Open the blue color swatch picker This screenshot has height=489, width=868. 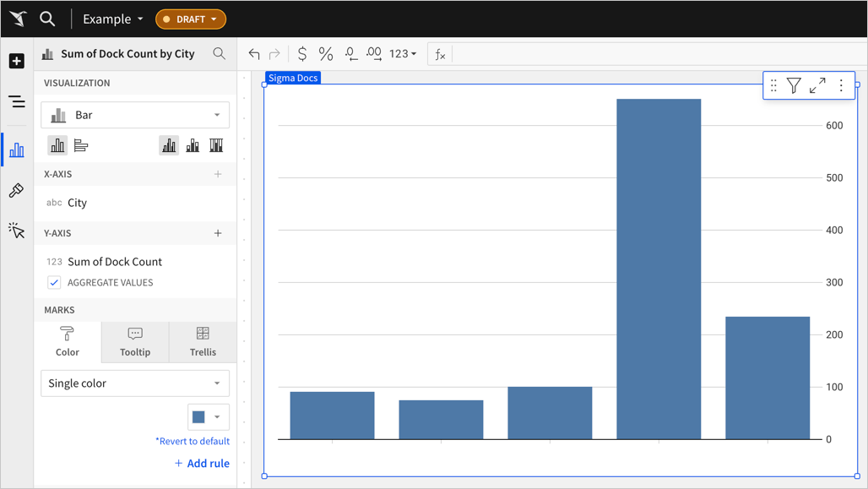coord(209,417)
